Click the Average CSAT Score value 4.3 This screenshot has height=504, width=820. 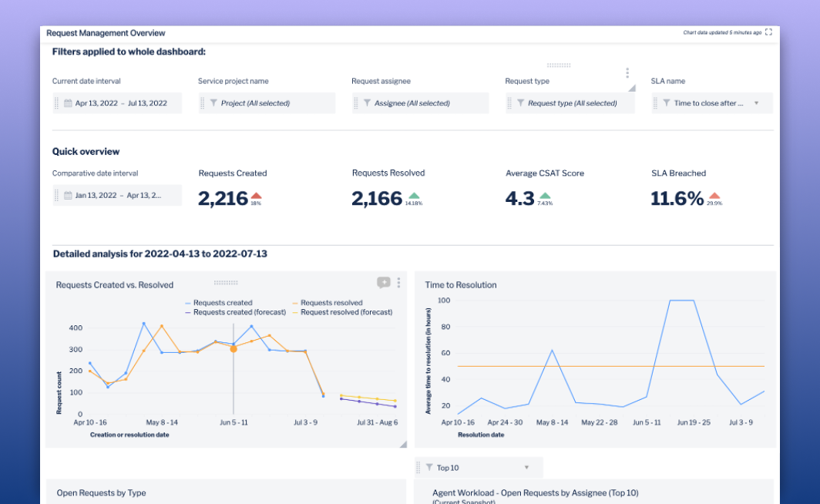tap(519, 198)
